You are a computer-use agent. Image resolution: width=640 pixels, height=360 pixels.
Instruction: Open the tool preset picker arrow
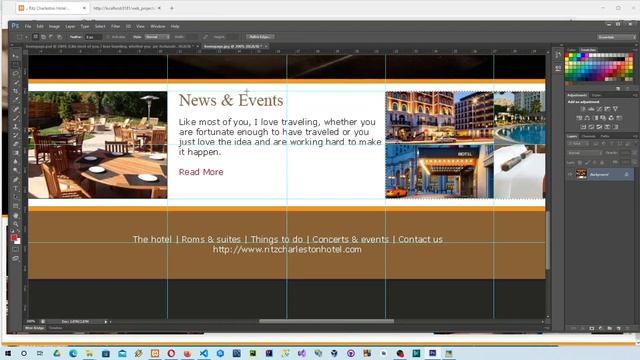pos(26,37)
